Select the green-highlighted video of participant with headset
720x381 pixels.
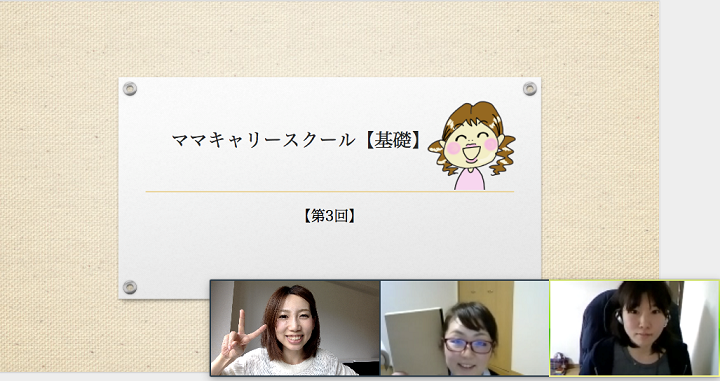pos(634,328)
